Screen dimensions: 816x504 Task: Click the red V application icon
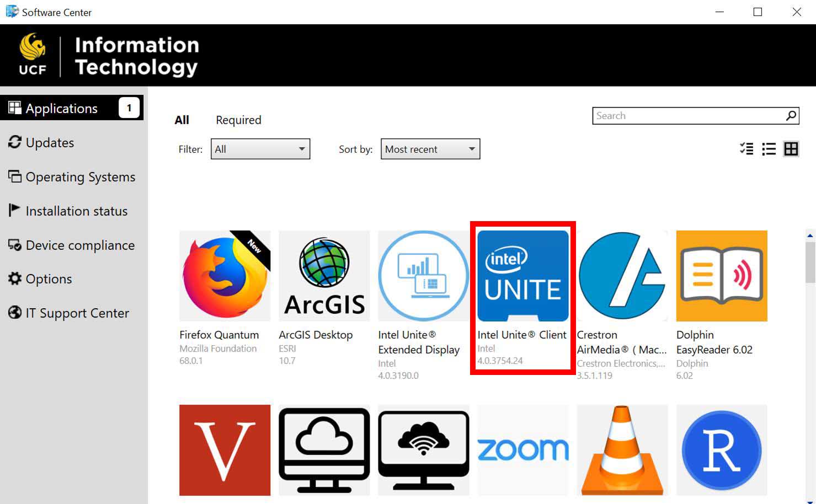pos(225,450)
